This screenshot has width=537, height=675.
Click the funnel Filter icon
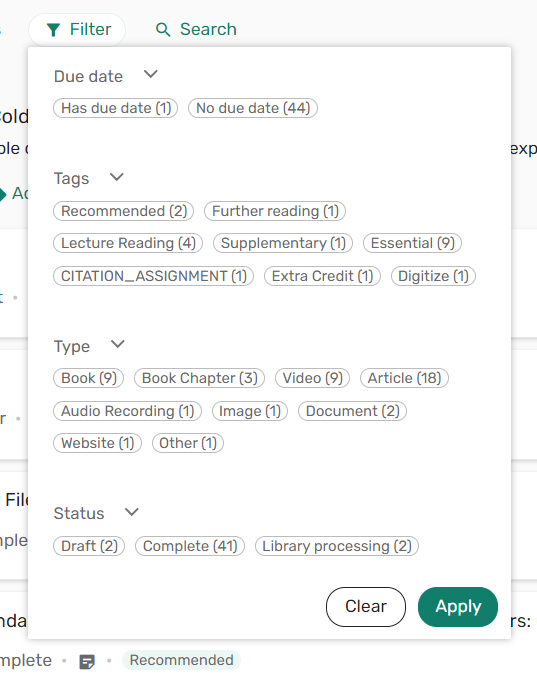coord(53,30)
